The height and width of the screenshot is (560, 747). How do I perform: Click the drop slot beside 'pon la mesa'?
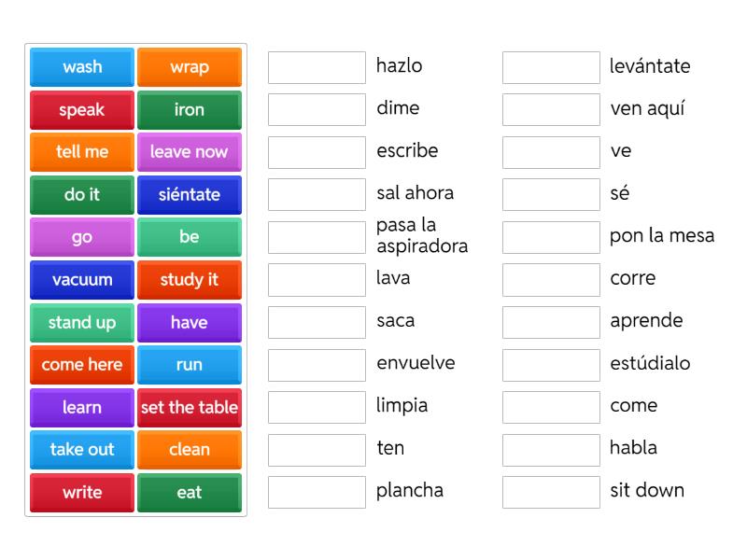click(x=551, y=237)
